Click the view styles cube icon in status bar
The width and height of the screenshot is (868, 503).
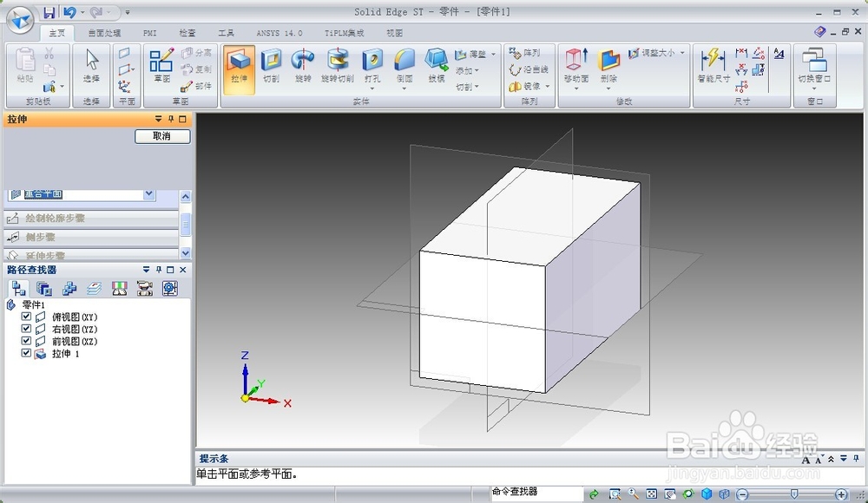click(707, 493)
